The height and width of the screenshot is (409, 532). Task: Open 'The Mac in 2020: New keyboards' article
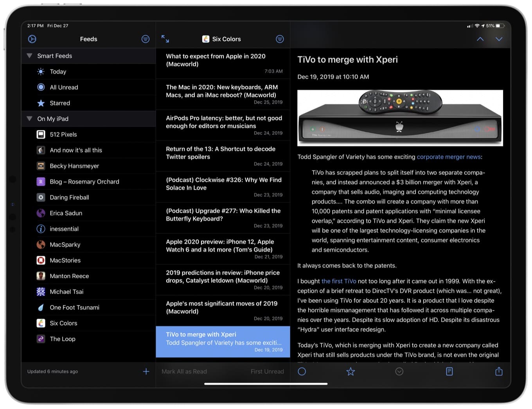[223, 94]
